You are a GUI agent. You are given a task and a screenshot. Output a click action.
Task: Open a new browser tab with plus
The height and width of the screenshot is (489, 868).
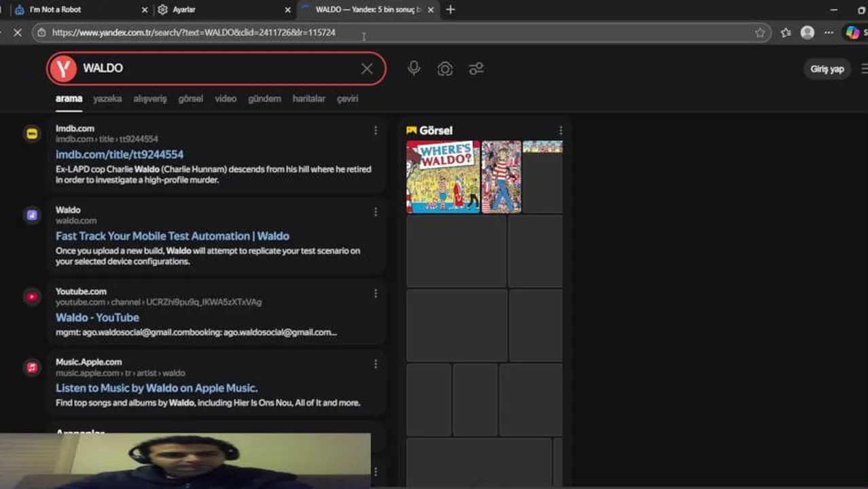coord(450,10)
